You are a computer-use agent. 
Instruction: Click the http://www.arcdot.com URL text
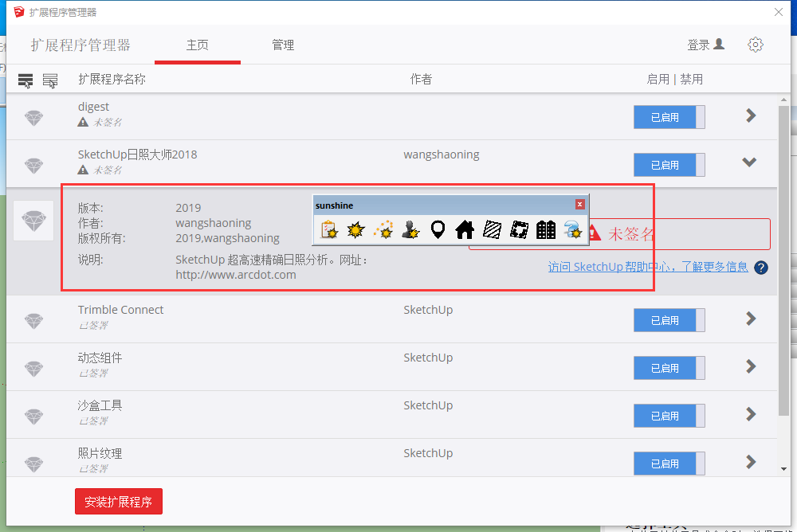click(x=236, y=275)
